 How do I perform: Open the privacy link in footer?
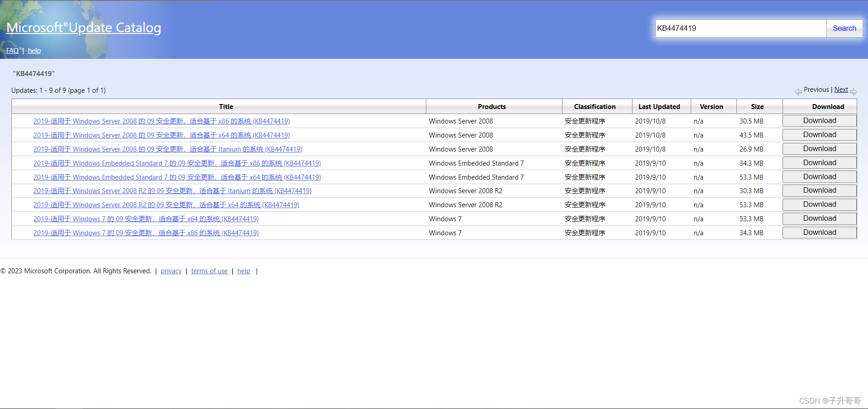pos(171,271)
